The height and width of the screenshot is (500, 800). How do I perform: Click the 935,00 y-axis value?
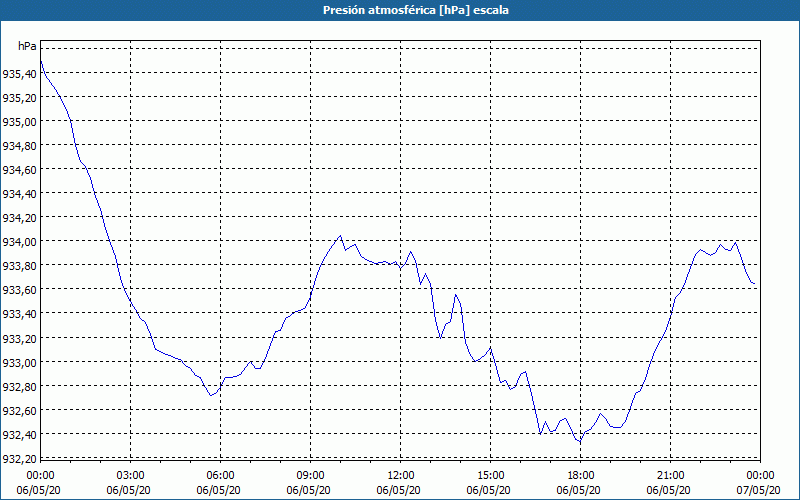click(x=19, y=122)
